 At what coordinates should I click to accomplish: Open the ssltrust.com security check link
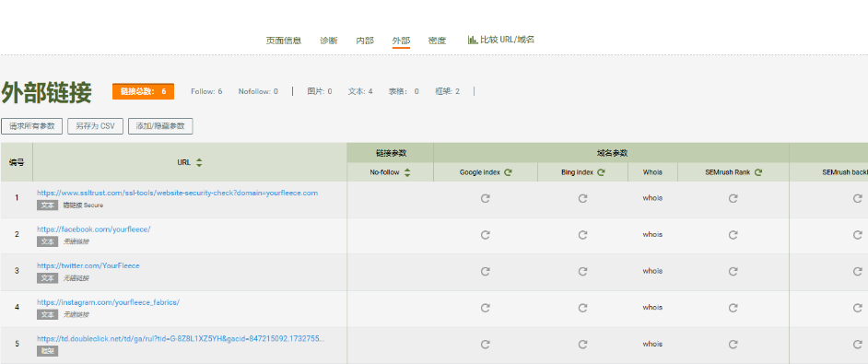point(177,193)
